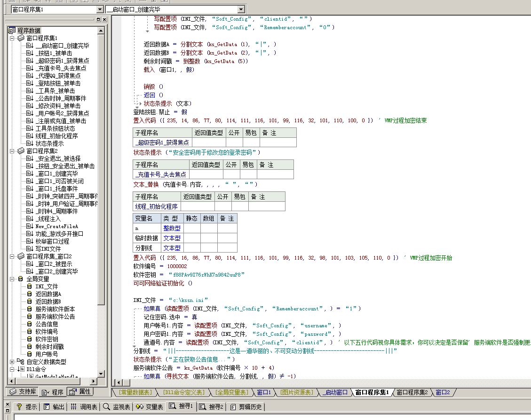Click the question-mark icon on the 提示 tab
The image size is (531, 420).
click(19, 406)
